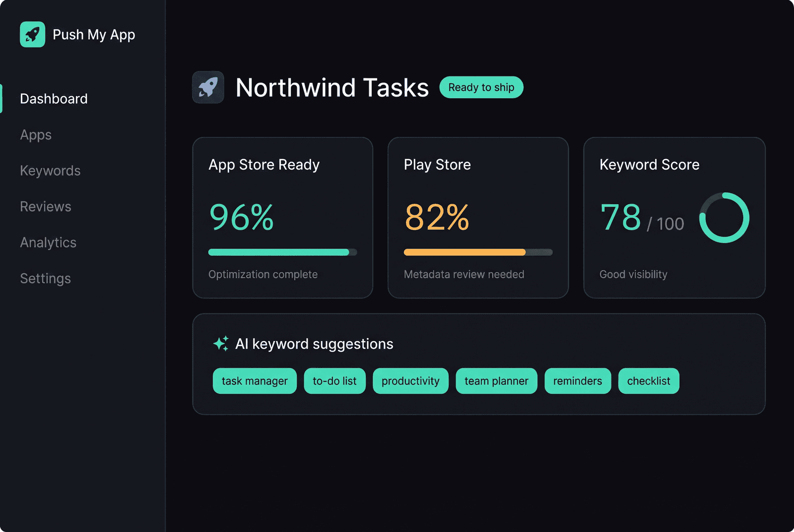Image resolution: width=794 pixels, height=532 pixels.
Task: Select the task manager keyword chip
Action: tap(255, 381)
